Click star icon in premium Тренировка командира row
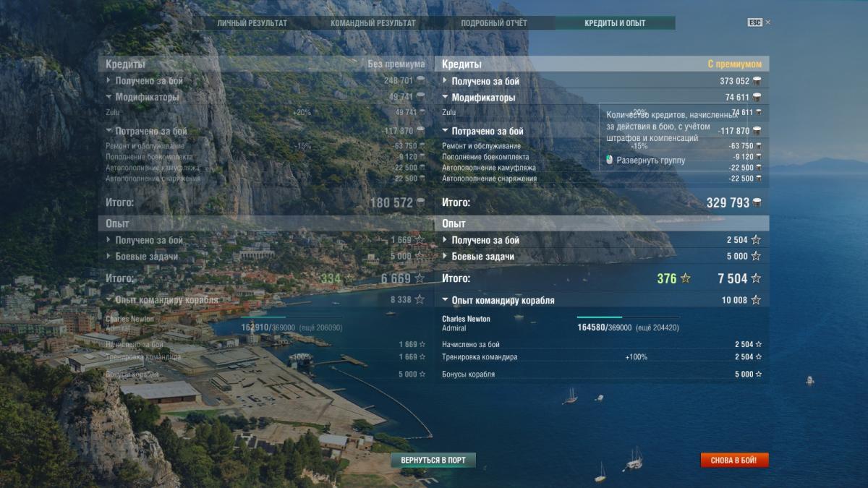Screen dimensions: 868x488 pyautogui.click(x=758, y=357)
